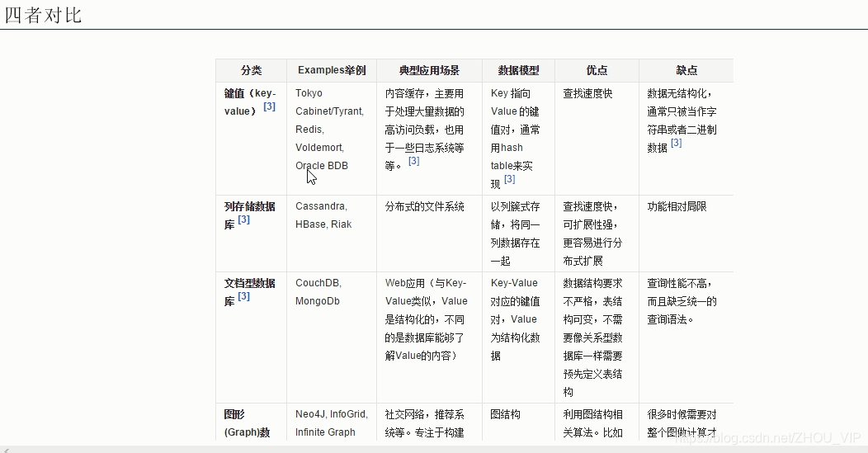868x453 pixels.
Task: Open reference [3] after 日志系统等等。
Action: [413, 161]
